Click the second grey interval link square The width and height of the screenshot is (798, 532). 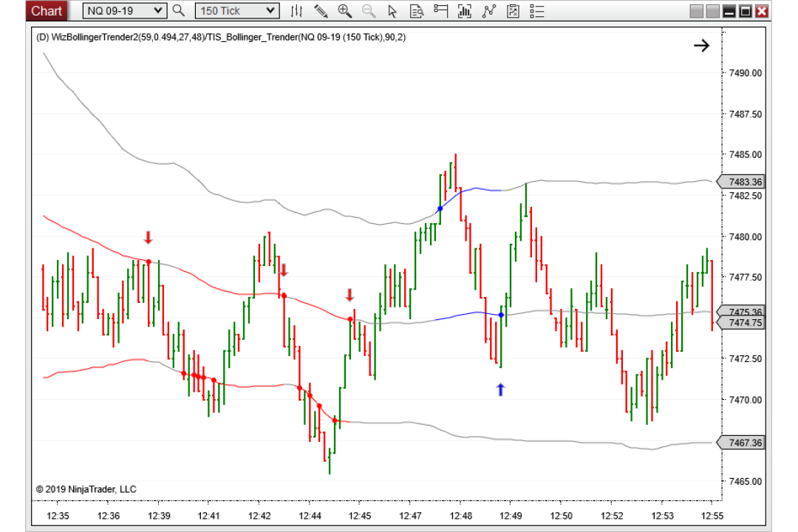[712, 11]
